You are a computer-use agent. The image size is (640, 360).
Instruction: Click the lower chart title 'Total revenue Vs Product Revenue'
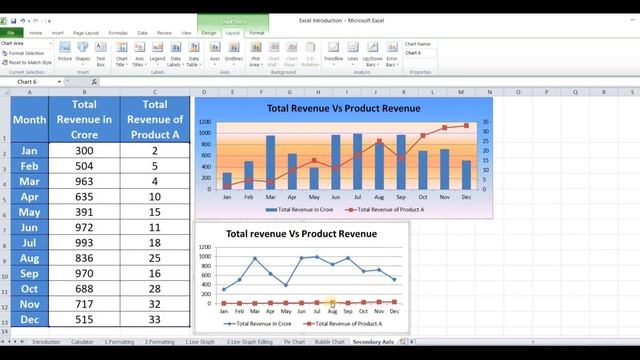[x=302, y=234]
